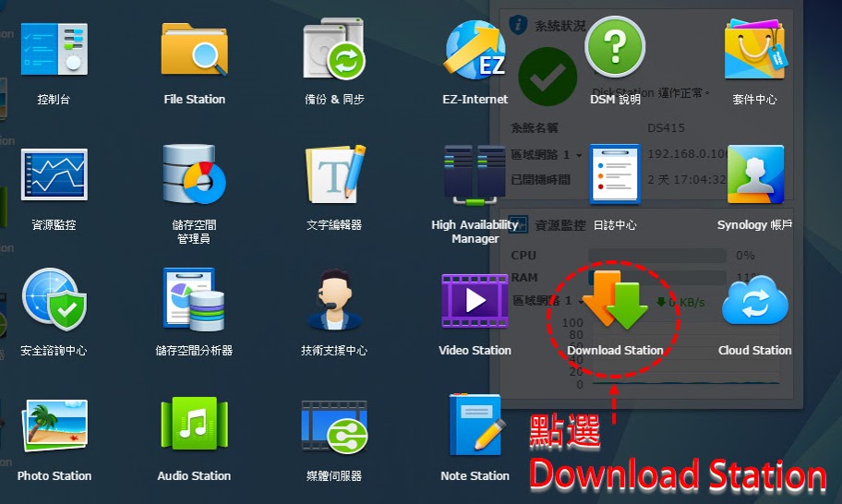Launch Photo Station

pyautogui.click(x=54, y=426)
